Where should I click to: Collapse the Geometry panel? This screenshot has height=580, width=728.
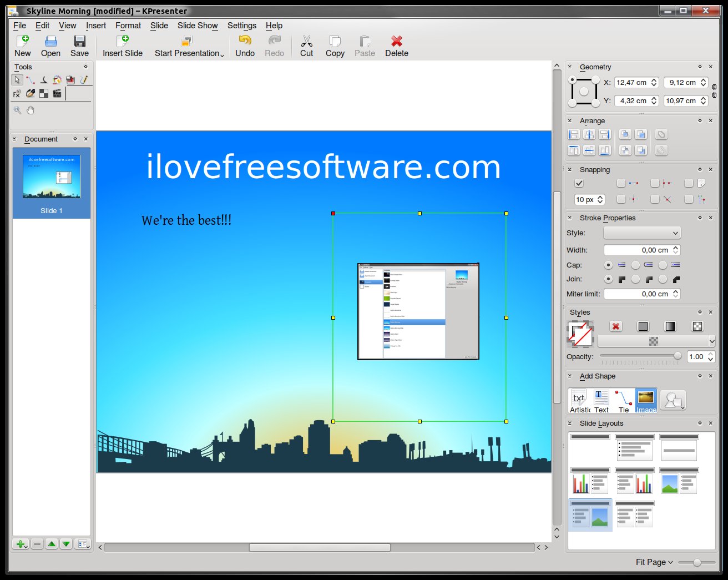[x=570, y=67]
